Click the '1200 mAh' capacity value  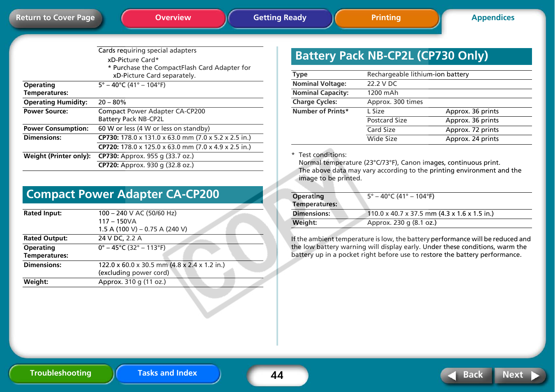382,93
